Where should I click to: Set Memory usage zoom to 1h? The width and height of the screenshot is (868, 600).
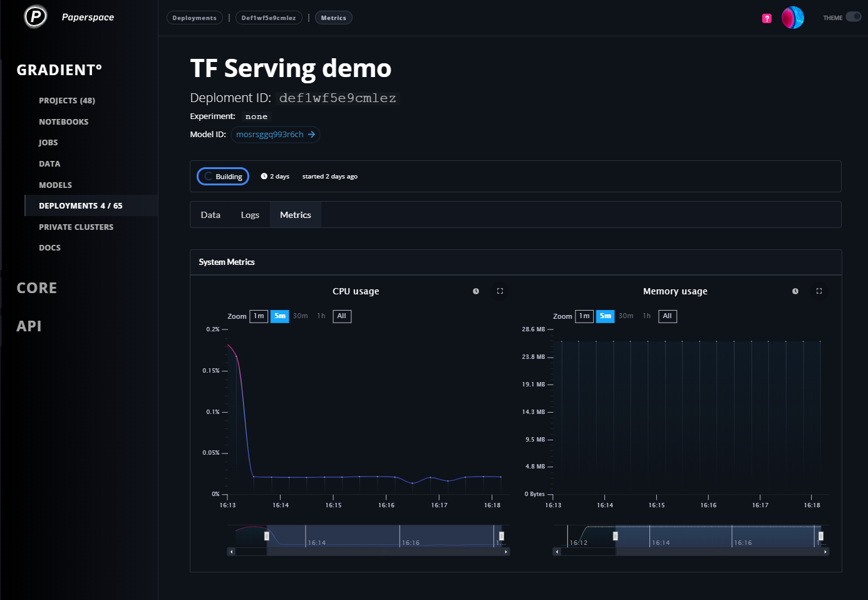coord(647,316)
